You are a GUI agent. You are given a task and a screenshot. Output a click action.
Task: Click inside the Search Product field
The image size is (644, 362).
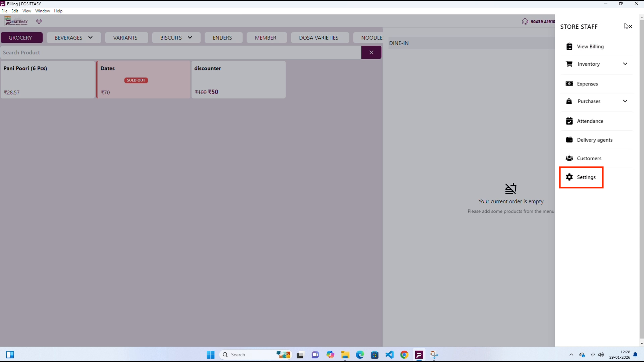click(x=168, y=52)
